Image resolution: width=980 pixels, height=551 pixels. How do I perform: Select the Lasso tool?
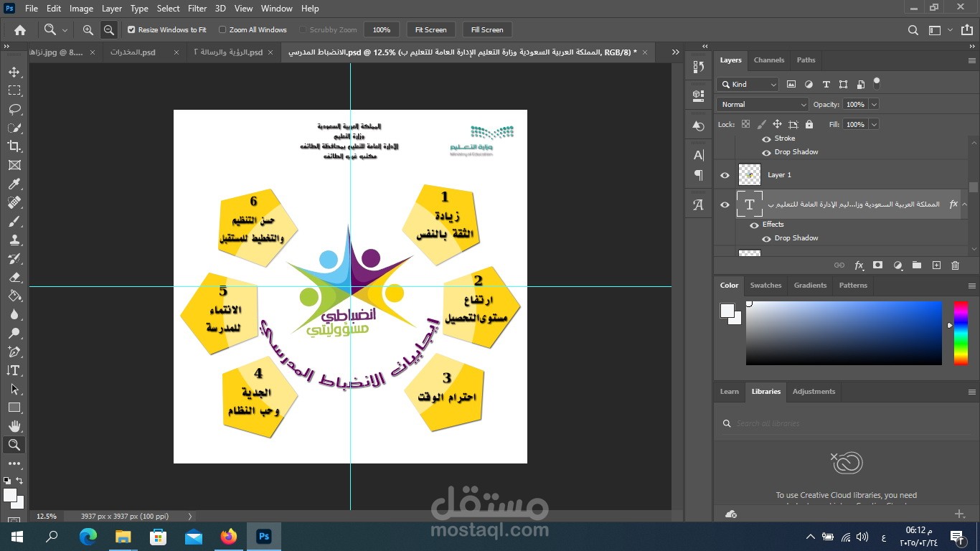coord(14,109)
